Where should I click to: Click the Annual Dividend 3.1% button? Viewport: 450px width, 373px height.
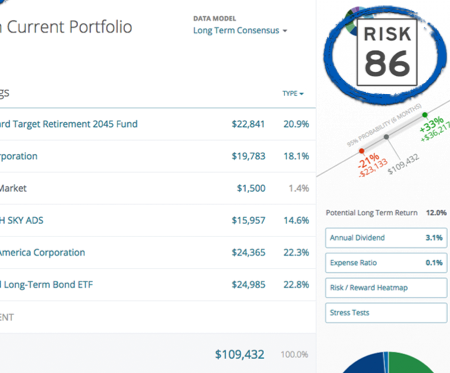(x=386, y=238)
